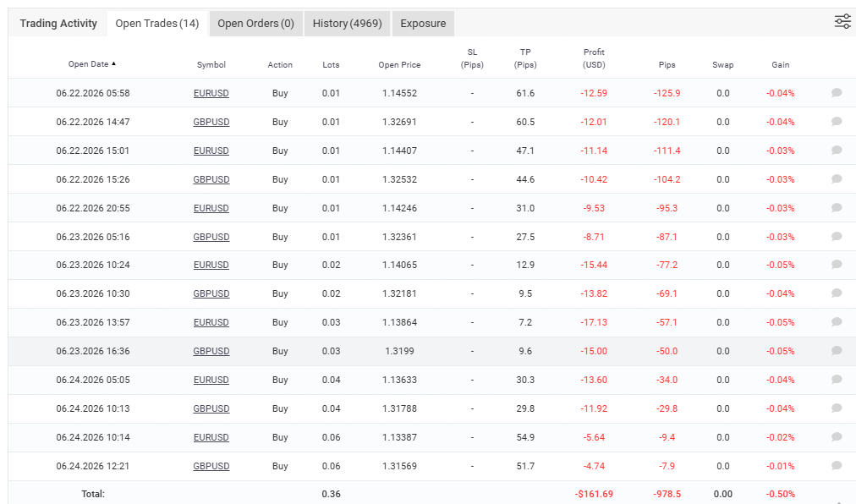Click comment icon on 06.24.2026 12:21 row
Image resolution: width=856 pixels, height=504 pixels.
[837, 466]
